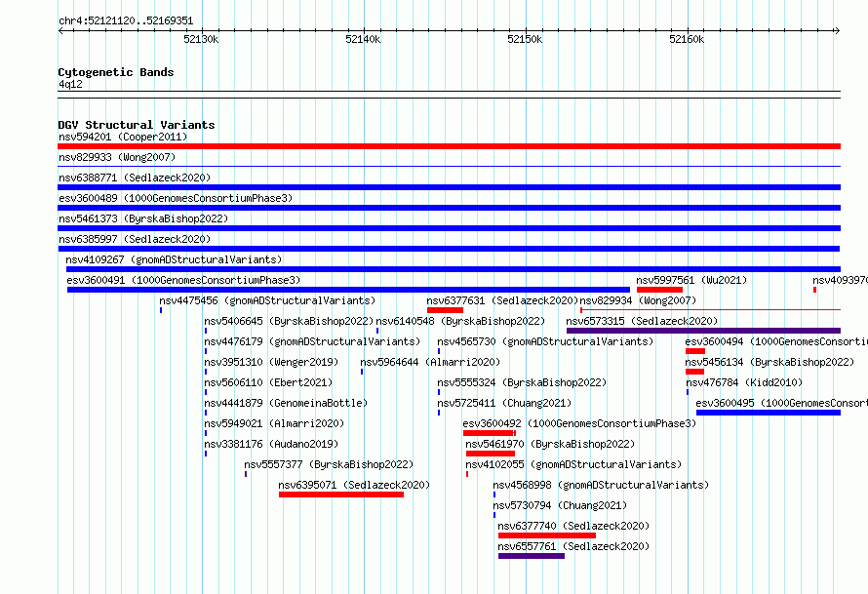
Task: Select the red nsv6395071 variant bar
Action: 341,495
